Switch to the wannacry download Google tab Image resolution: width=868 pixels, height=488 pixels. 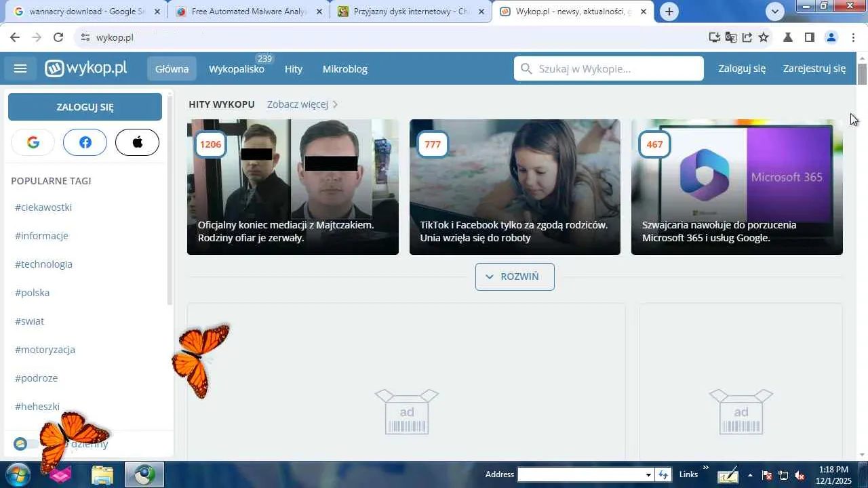tap(86, 12)
